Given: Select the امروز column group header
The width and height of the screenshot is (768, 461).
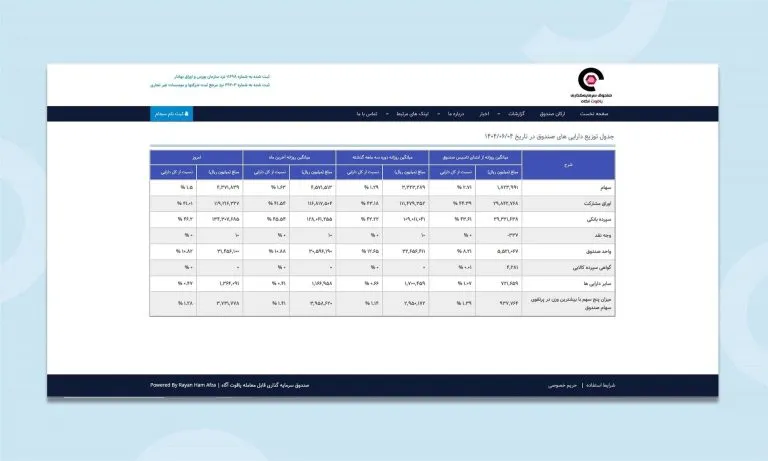Looking at the screenshot, I should pyautogui.click(x=196, y=157).
